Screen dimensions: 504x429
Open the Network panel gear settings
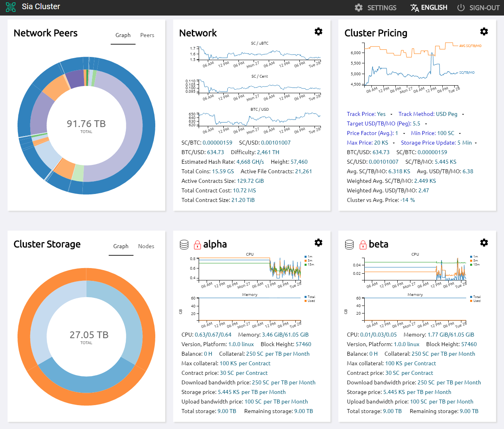pos(318,31)
